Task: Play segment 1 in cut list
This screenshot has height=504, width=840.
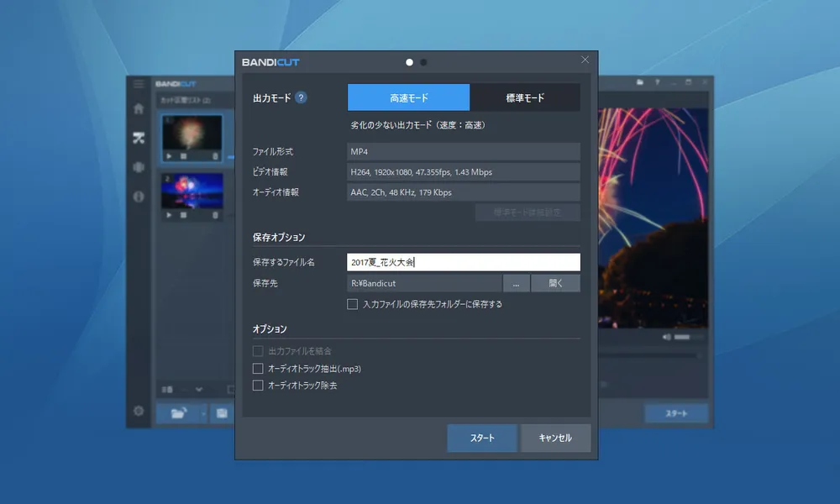Action: [169, 156]
